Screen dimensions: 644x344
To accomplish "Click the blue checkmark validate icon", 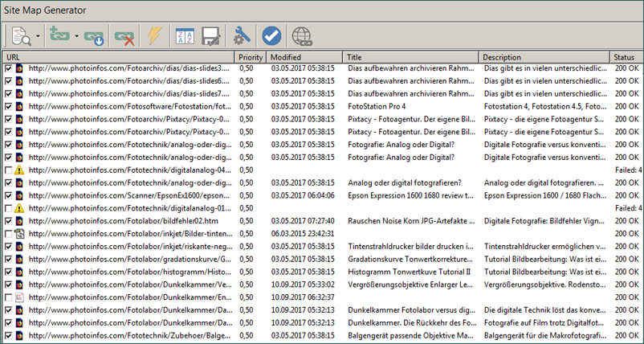I will coord(271,36).
